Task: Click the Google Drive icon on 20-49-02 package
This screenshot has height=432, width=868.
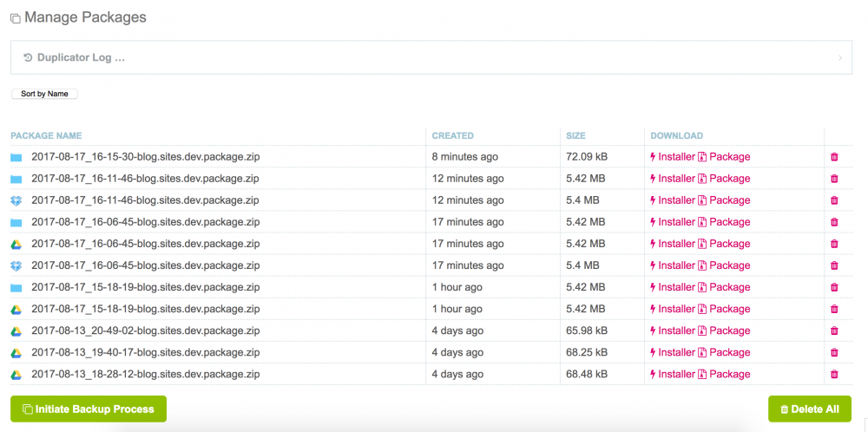Action: pos(16,331)
